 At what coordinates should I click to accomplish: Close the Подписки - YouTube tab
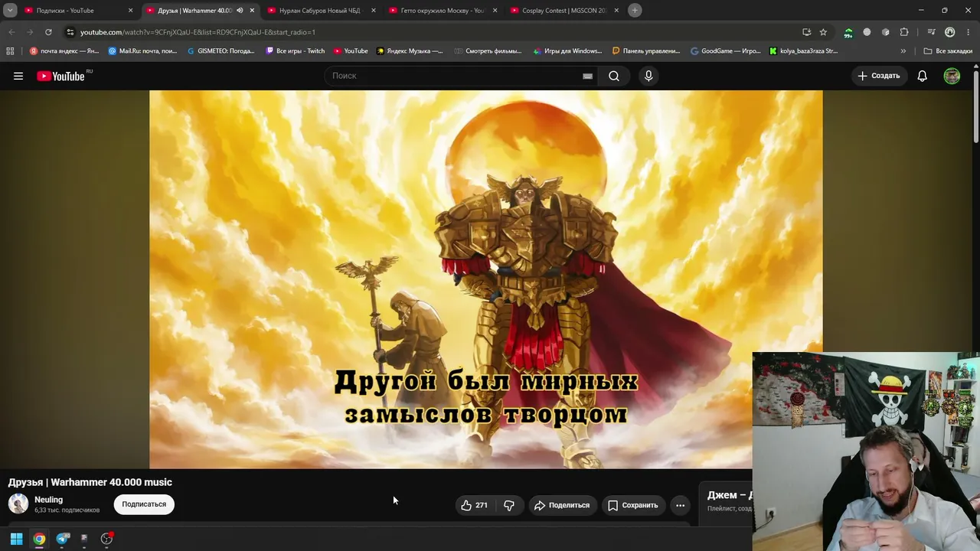130,11
